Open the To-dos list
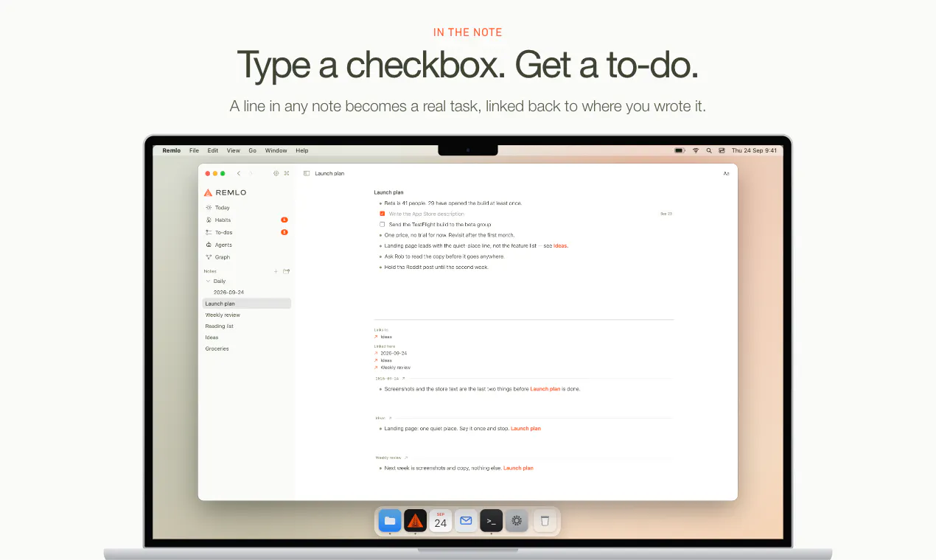The height and width of the screenshot is (560, 936). pyautogui.click(x=218, y=232)
